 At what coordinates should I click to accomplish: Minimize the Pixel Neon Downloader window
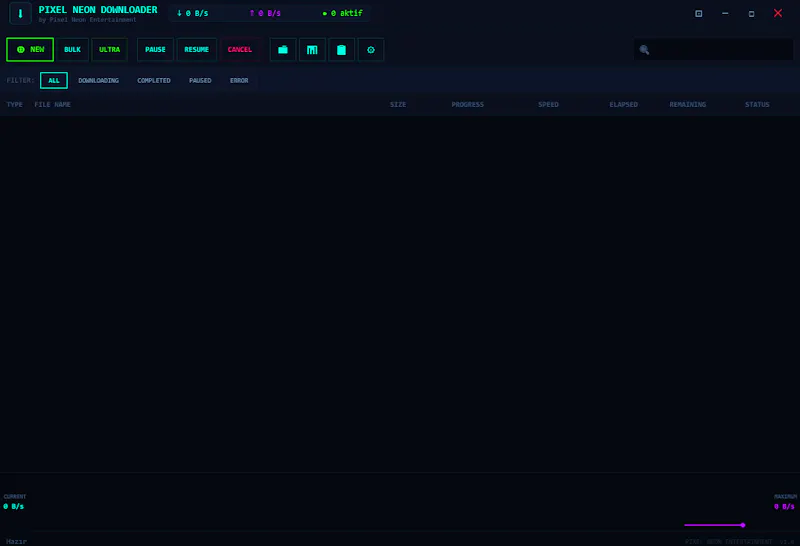pos(725,13)
